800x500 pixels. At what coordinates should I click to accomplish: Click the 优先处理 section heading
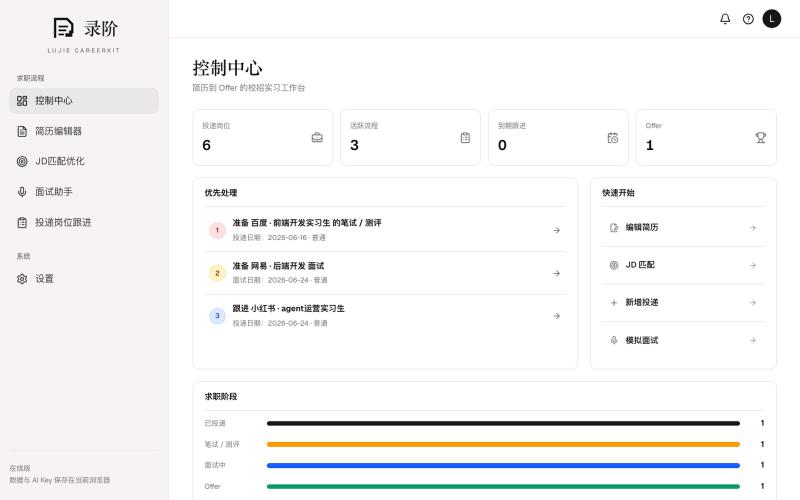coord(221,193)
